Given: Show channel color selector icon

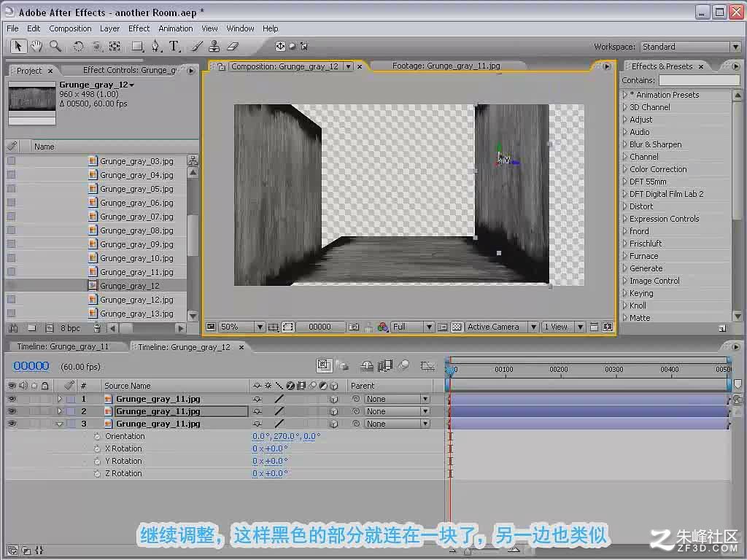Looking at the screenshot, I should coord(382,327).
